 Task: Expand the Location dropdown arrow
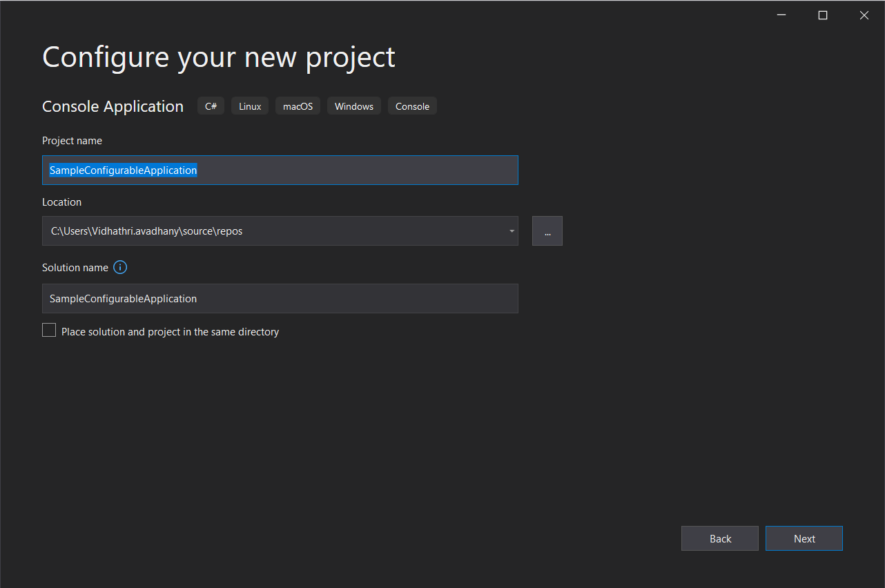512,231
